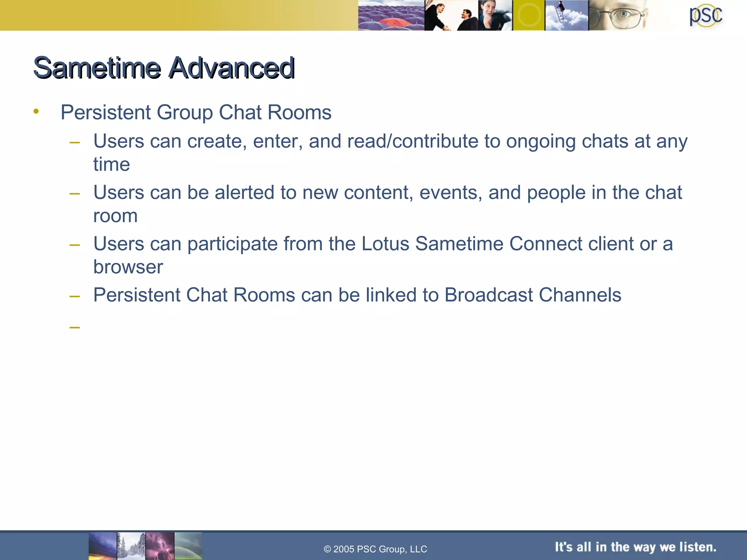Click 'Persistent Chat Rooms can be linked' line
The image size is (747, 560).
point(357,295)
